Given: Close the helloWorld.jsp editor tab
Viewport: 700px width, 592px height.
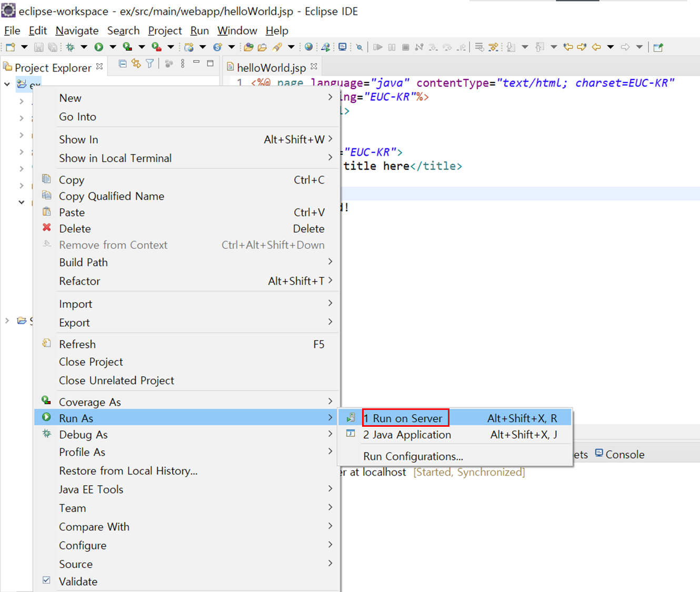Looking at the screenshot, I should tap(314, 66).
